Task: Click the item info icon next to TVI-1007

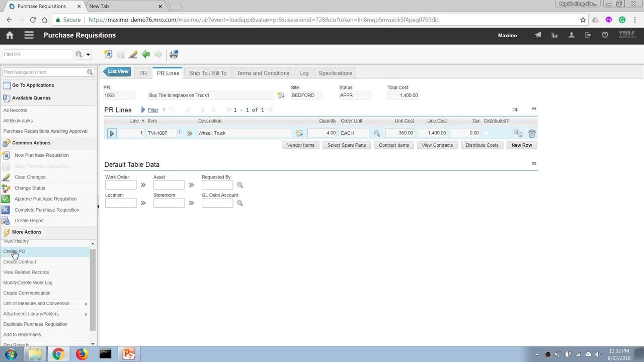Action: point(179,132)
